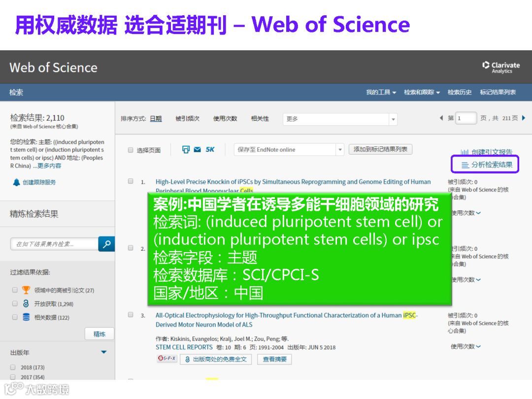532x399 pixels.
Task: Click the 分析检索结果 list icon
Action: [465, 165]
